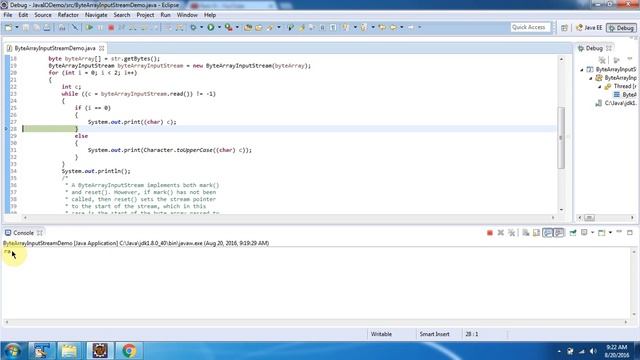Open the Search menu
Screen dimensions: 640x360
click(122, 15)
